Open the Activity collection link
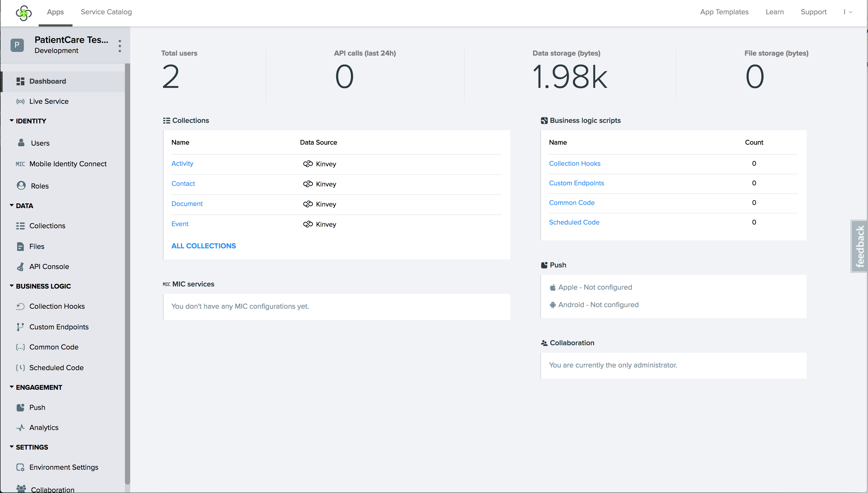868x493 pixels. 182,164
